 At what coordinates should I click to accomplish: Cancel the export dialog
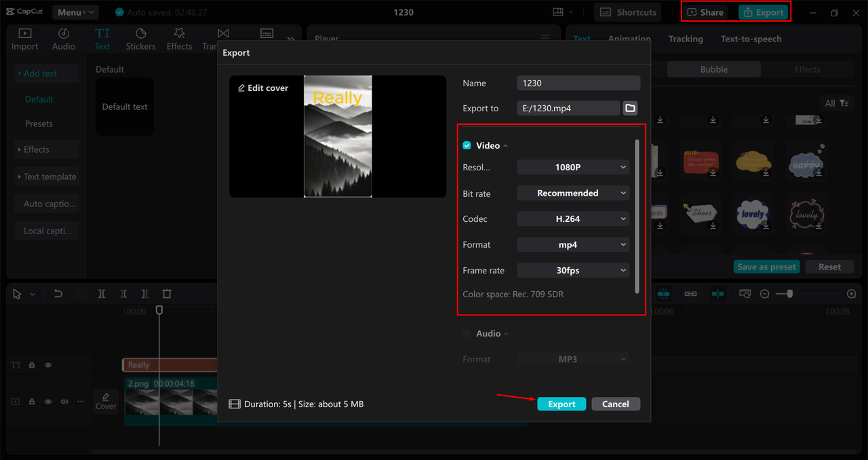click(616, 404)
